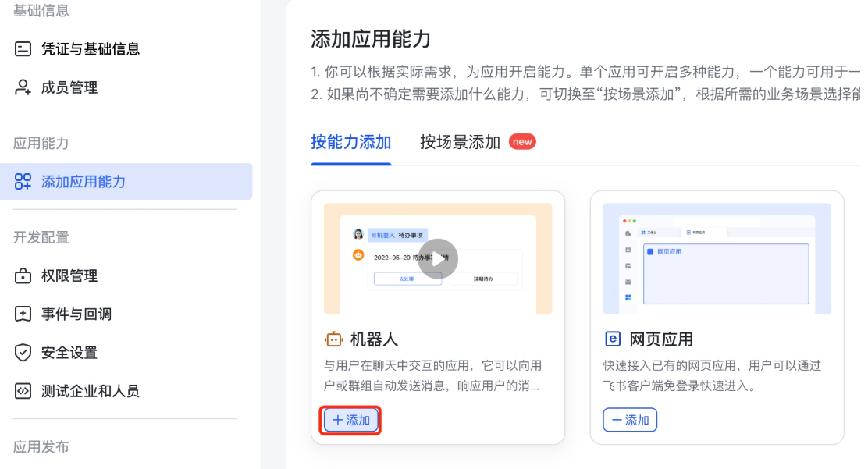Image resolution: width=868 pixels, height=469 pixels.
Task: Click the 安全设置 shield icon
Action: click(23, 353)
